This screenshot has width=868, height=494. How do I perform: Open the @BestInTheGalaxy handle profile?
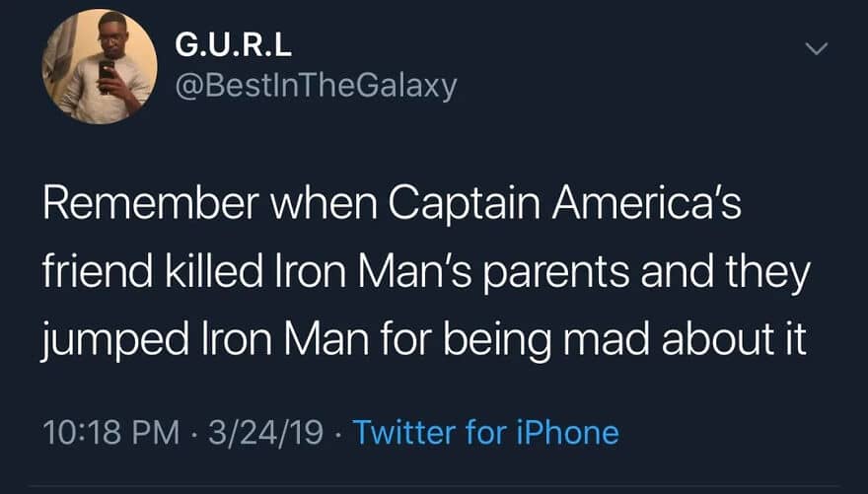(316, 86)
